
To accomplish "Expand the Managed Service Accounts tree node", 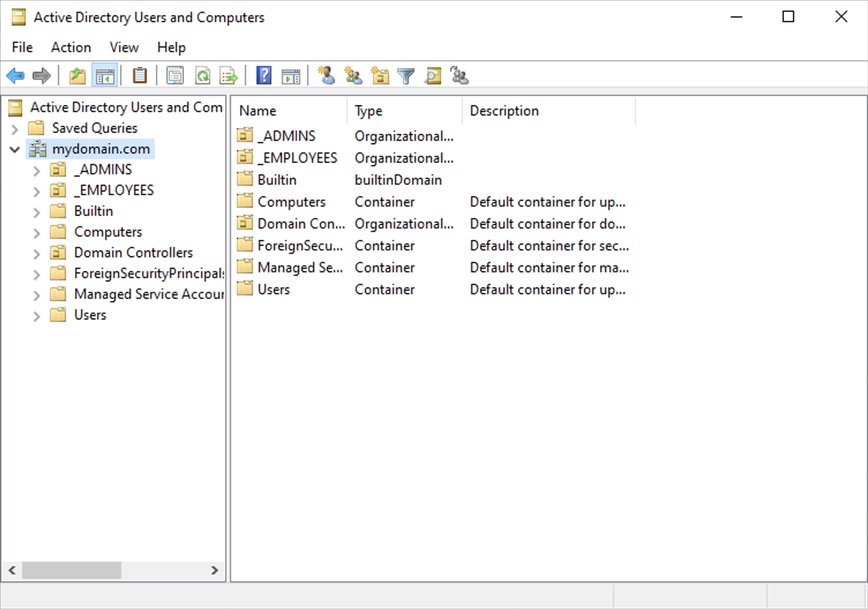I will pos(37,295).
